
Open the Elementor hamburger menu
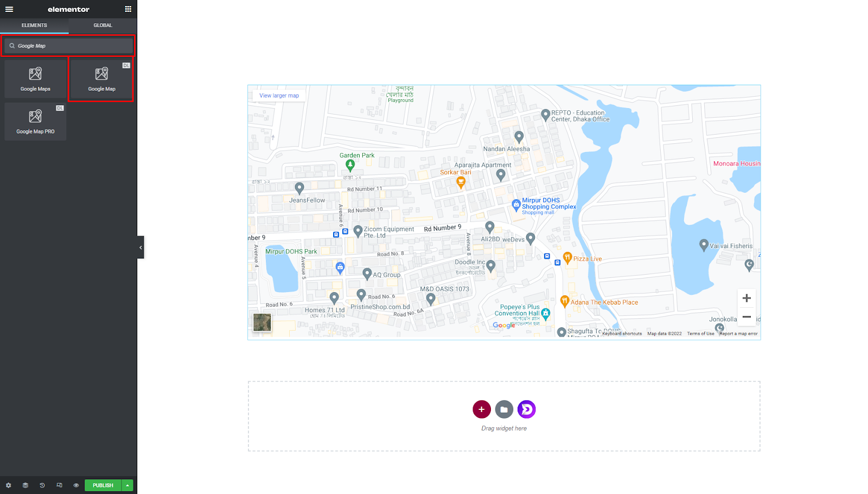(9, 9)
